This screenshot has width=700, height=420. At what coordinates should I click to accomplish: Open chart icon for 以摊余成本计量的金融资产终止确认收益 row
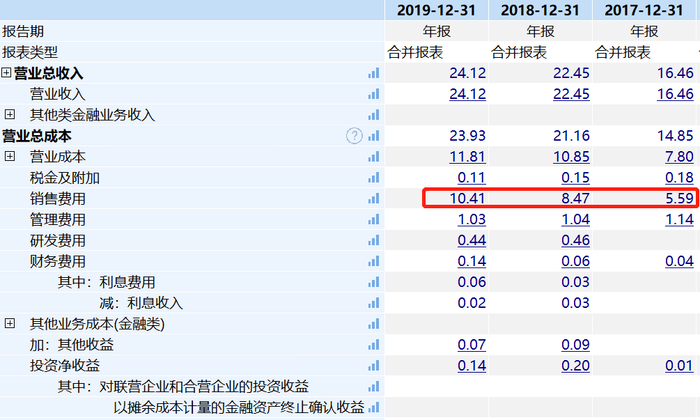[374, 408]
